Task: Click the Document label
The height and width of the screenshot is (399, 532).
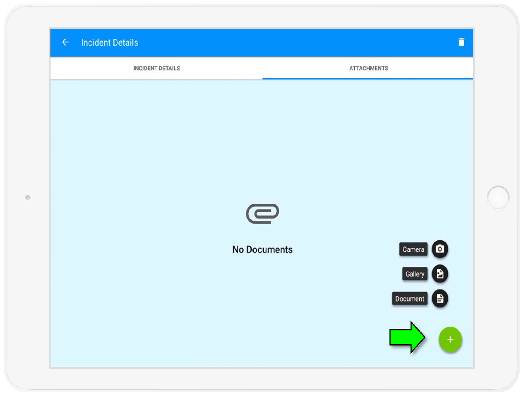Action: (410, 299)
